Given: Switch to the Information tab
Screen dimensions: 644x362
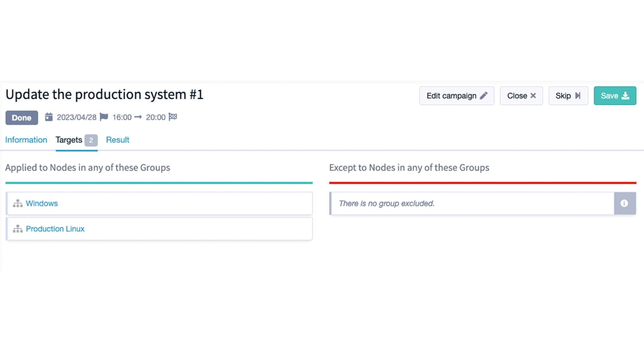Looking at the screenshot, I should pos(26,140).
